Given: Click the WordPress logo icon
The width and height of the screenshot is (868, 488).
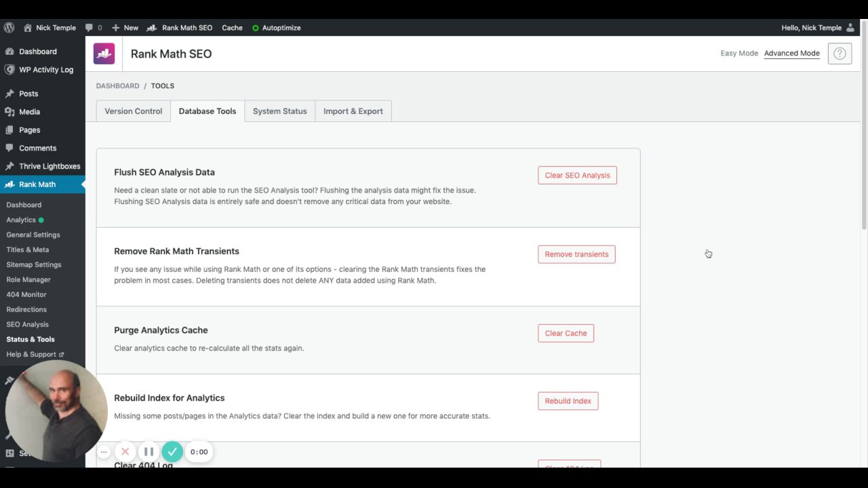Looking at the screenshot, I should 9,28.
